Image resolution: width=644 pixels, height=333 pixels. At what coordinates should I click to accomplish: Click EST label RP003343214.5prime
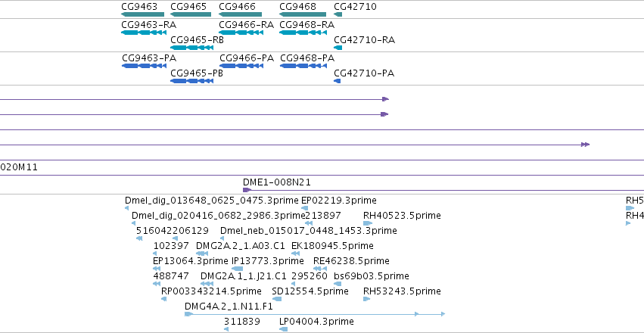coord(212,291)
